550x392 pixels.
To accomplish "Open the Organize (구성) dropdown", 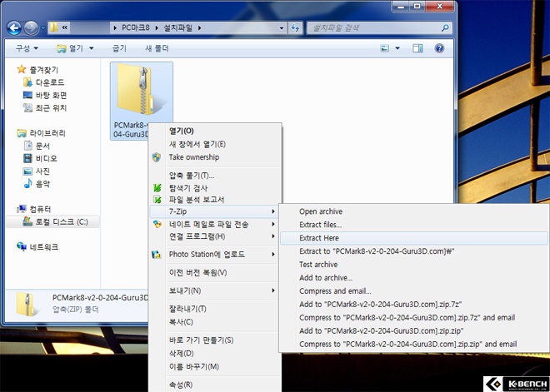I will tap(27, 48).
